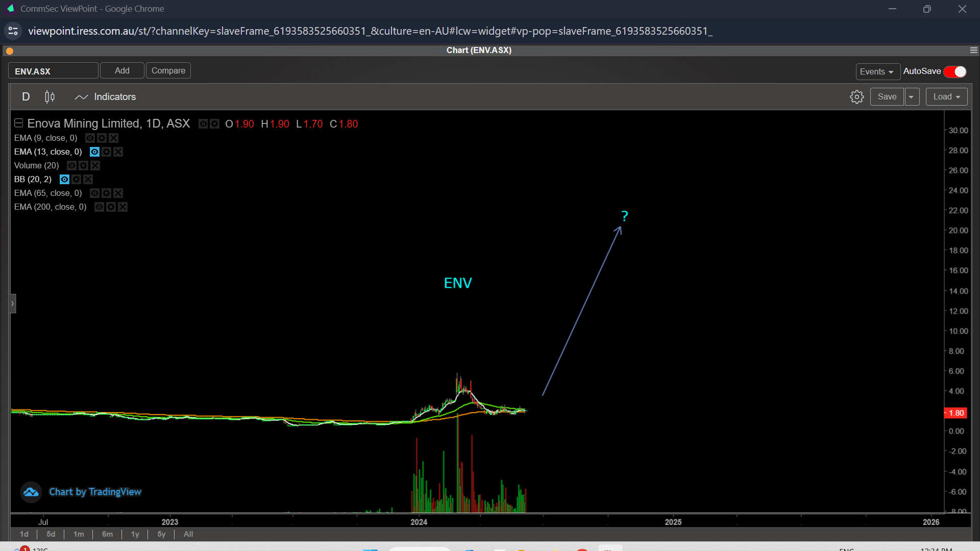This screenshot has height=551, width=980.
Task: Remove the EMA (13, close, 0) indicator
Action: coord(118,152)
